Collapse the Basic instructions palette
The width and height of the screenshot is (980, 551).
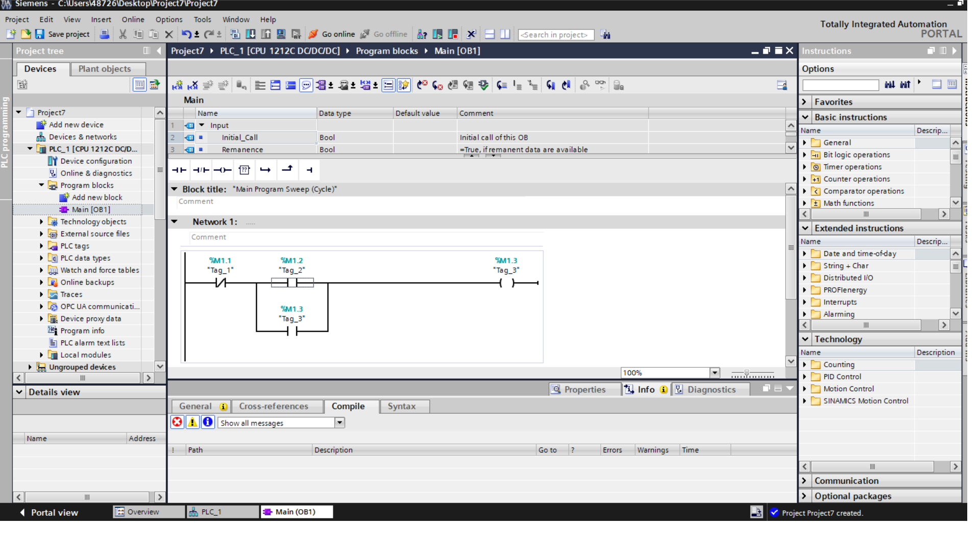pos(805,117)
